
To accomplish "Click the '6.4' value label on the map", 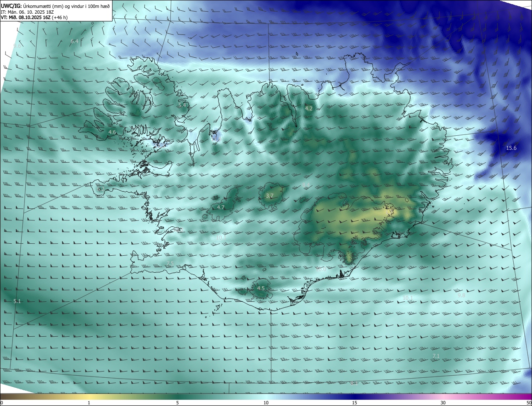I will point(75,41).
